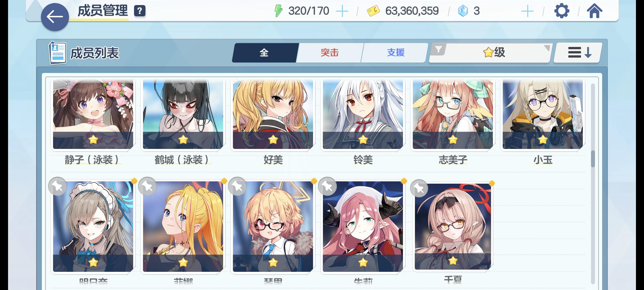Open 静子（泳装） portrait thumbnail
Screen dimensions: 644x290
click(x=93, y=114)
